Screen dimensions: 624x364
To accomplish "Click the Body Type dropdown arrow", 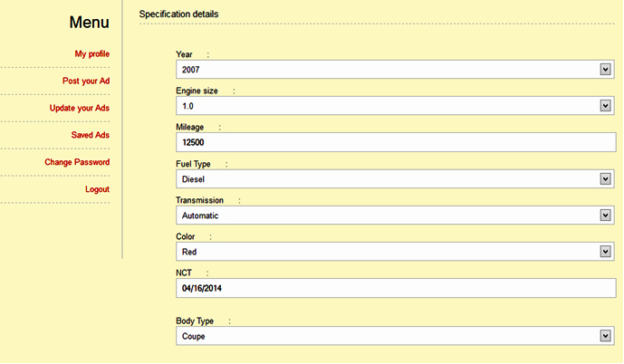I will coord(606,336).
